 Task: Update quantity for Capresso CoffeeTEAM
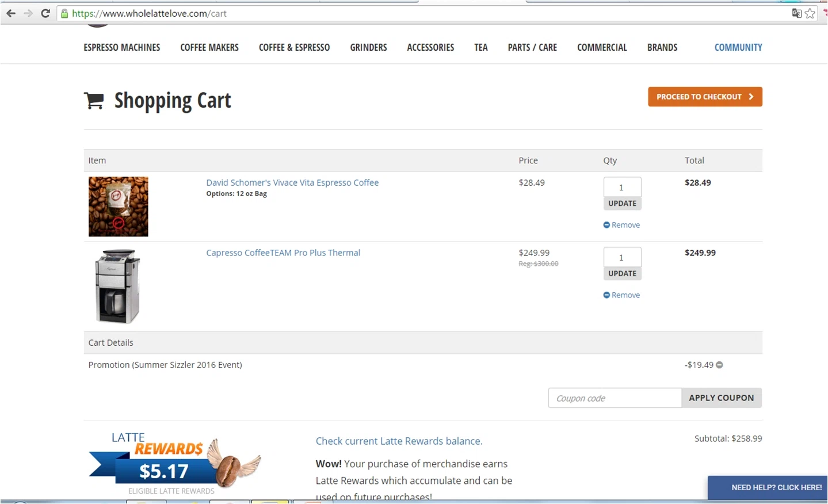[x=622, y=274]
